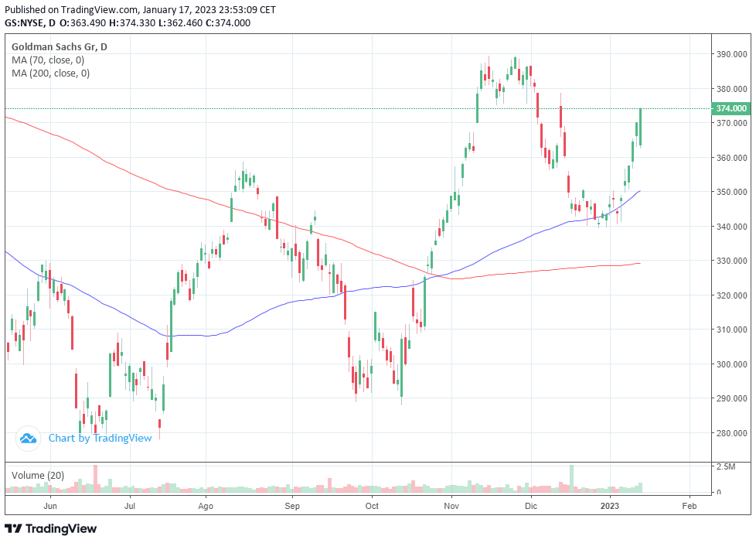756x543 pixels.
Task: Click the 300.000 price axis label
Action: [x=731, y=364]
